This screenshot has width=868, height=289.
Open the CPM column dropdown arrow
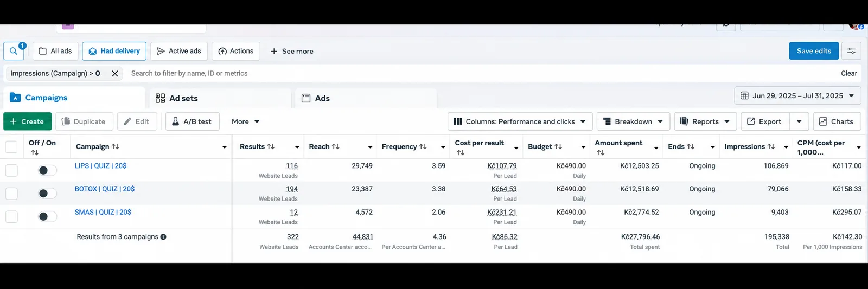click(859, 147)
